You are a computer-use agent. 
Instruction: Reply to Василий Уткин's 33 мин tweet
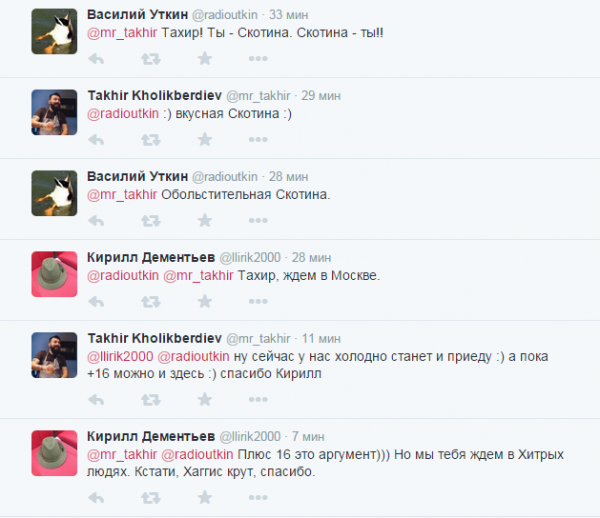coord(96,59)
